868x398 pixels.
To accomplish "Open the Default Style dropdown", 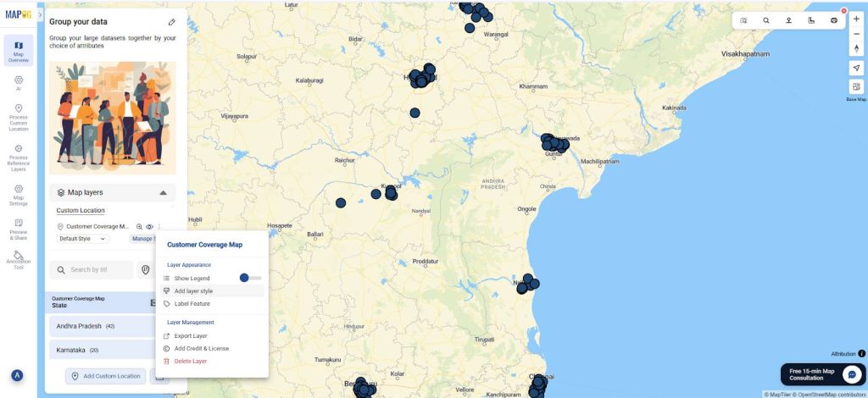I will (x=82, y=239).
